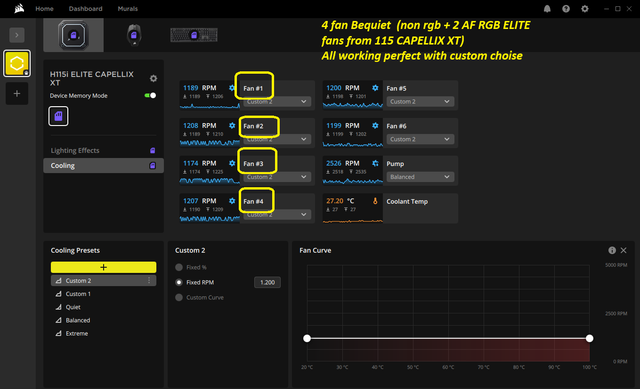
Task: Open Fan #6 preset dropdown
Action: coord(420,139)
